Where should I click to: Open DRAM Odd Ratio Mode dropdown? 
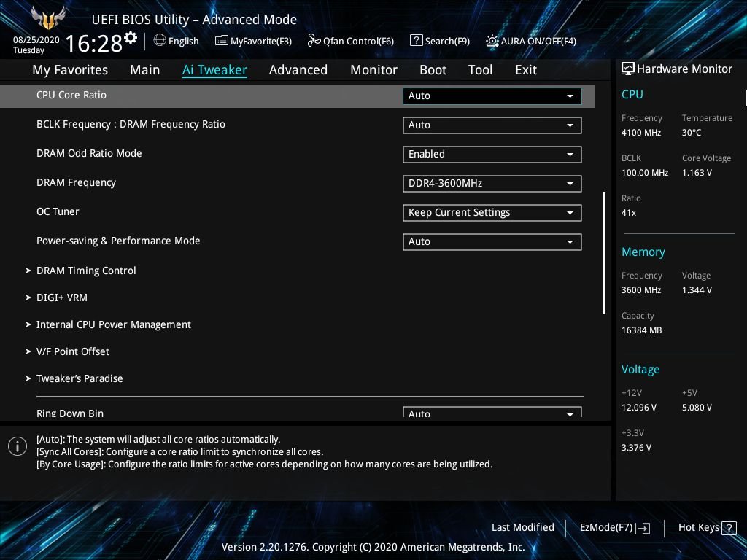(x=492, y=155)
